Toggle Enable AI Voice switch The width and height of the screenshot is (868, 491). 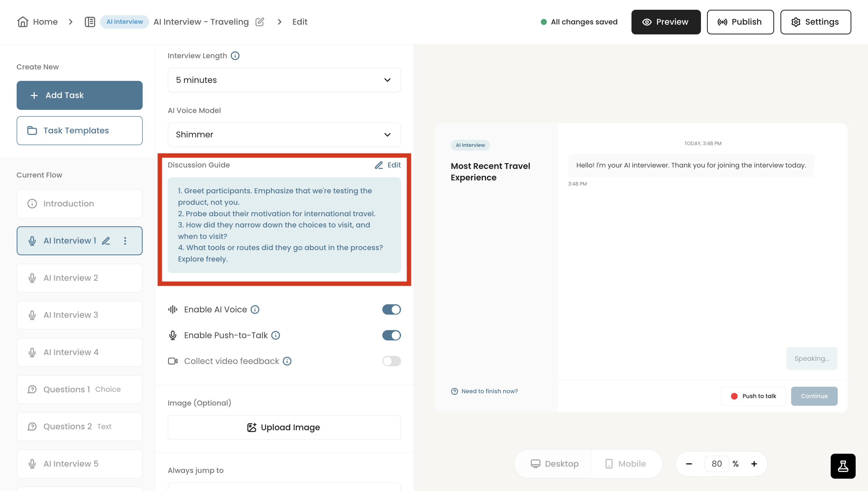tap(392, 309)
